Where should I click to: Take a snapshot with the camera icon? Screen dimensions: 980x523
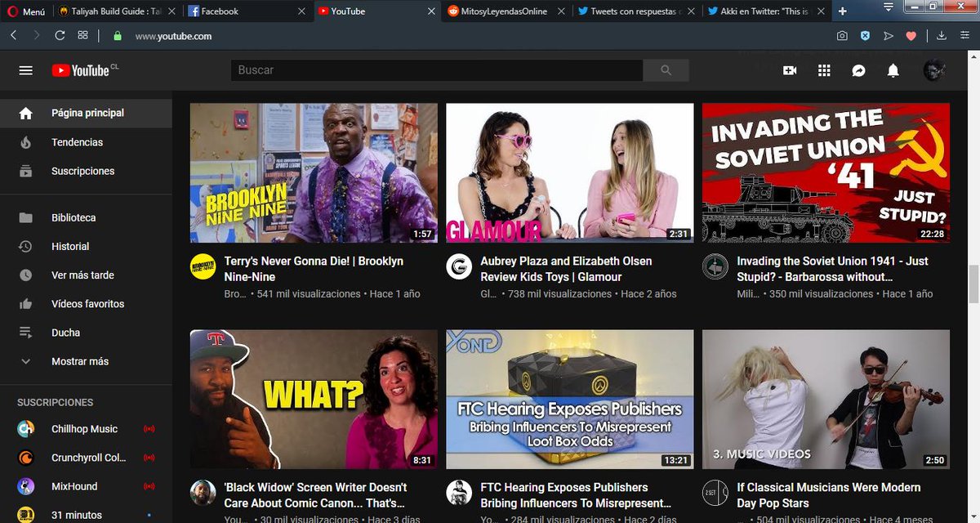point(842,36)
